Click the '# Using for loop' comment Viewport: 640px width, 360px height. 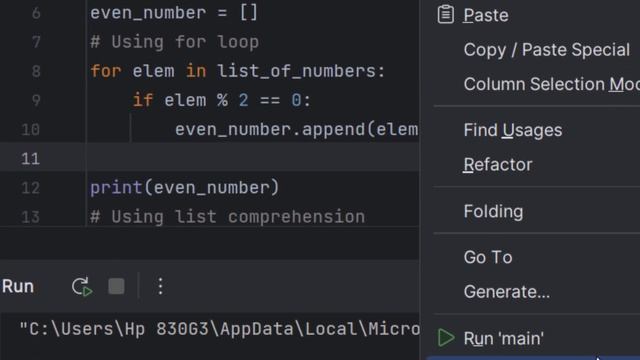click(174, 42)
